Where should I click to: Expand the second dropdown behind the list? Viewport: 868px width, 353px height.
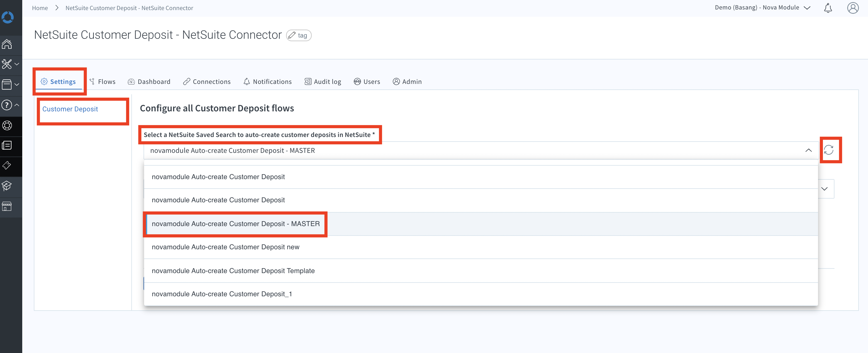coord(824,189)
